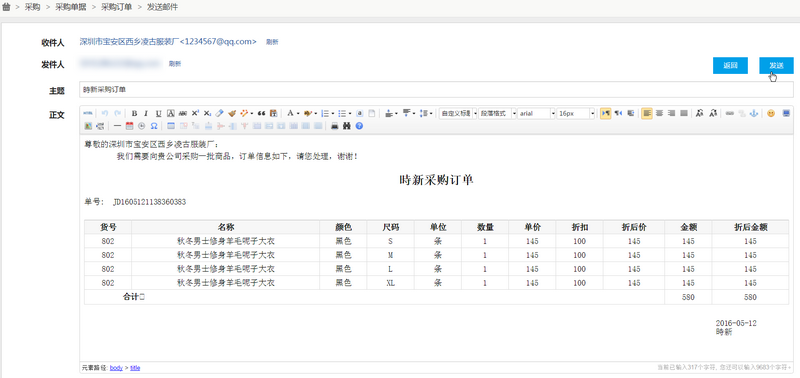This screenshot has width=800, height=378.
Task: Toggle italic text formatting
Action: pyautogui.click(x=146, y=113)
